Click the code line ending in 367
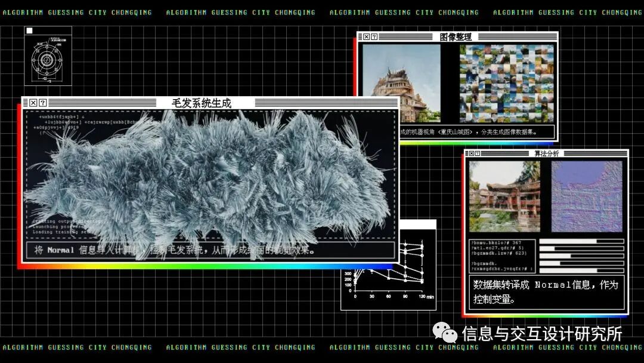Image resolution: width=644 pixels, height=363 pixels. (496, 243)
